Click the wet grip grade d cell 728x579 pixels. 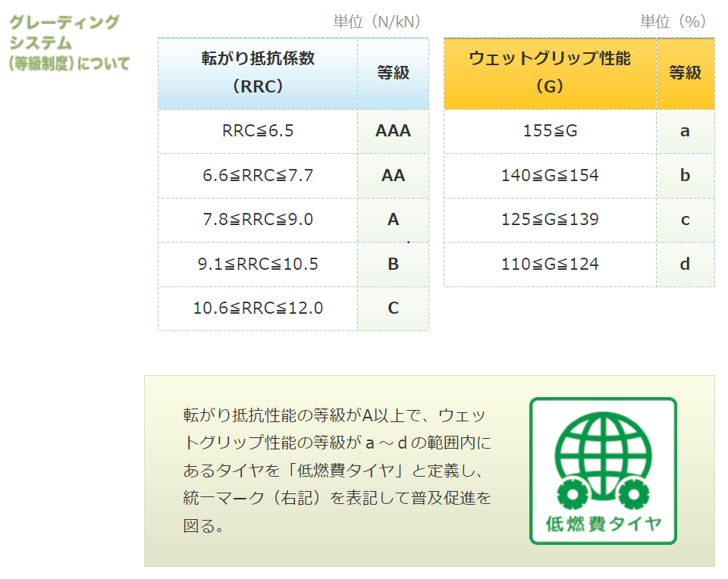point(685,264)
